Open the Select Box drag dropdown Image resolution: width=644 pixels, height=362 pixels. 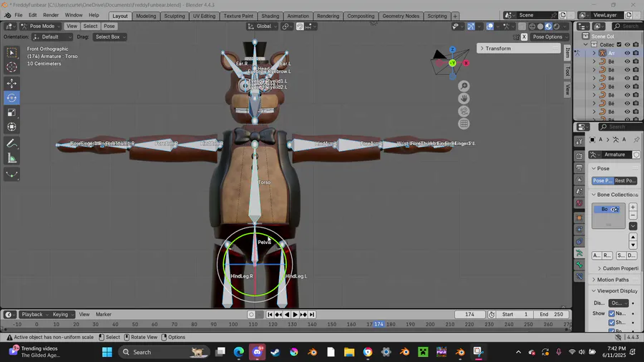pos(110,37)
